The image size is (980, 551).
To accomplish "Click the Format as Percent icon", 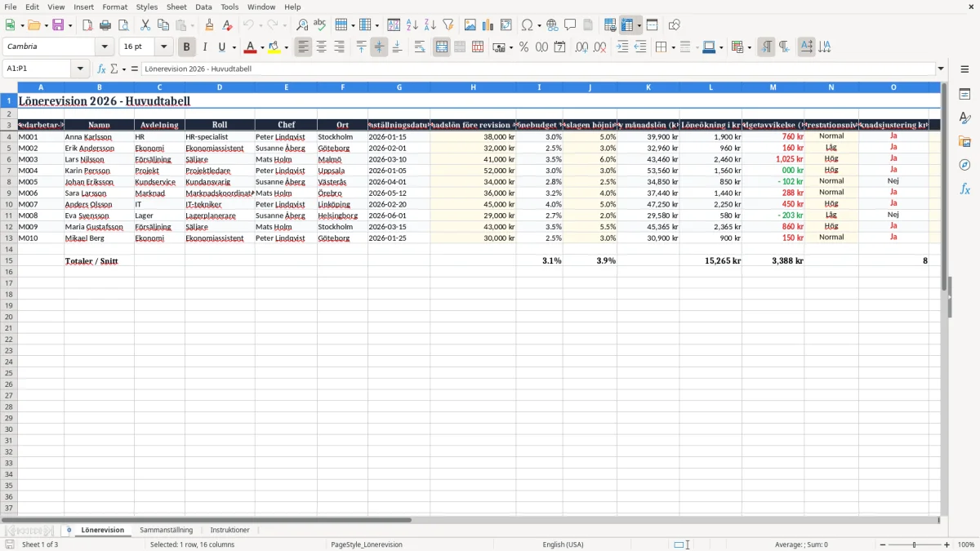I will (523, 47).
